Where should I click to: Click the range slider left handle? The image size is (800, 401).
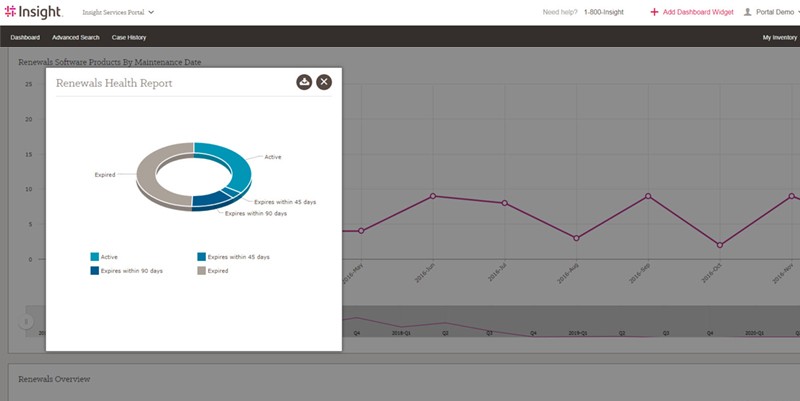coord(26,321)
